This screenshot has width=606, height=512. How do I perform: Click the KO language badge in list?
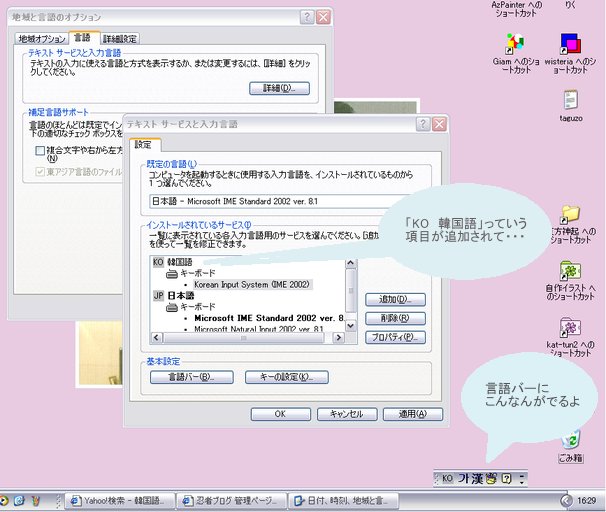click(158, 262)
